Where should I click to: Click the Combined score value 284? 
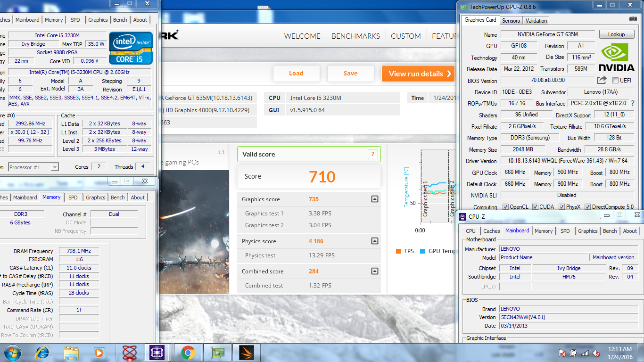[x=314, y=271]
